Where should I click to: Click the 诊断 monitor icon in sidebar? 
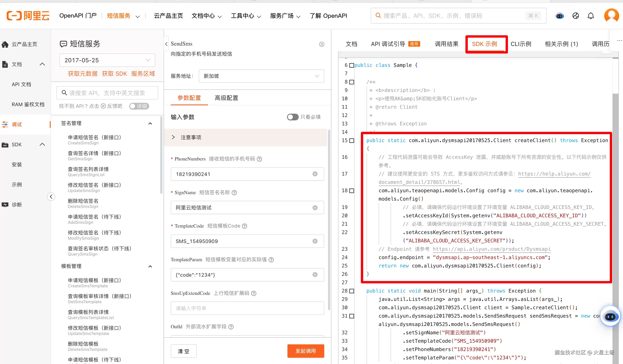5,205
